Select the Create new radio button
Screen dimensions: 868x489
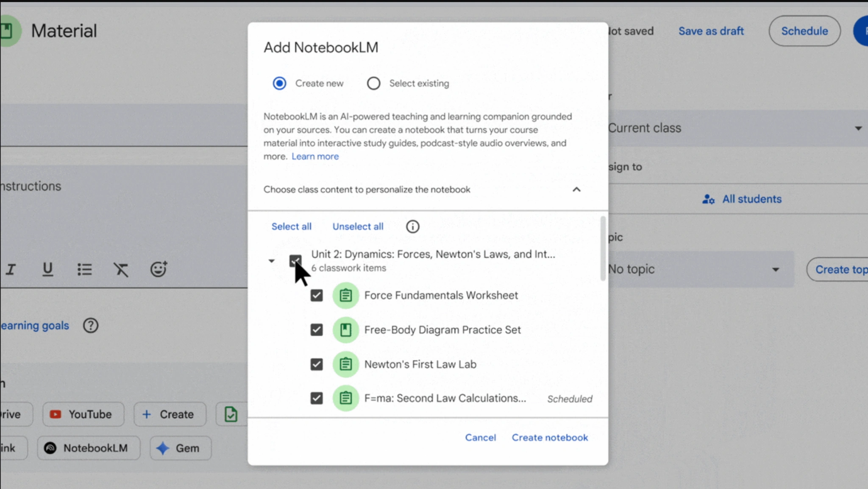(279, 83)
